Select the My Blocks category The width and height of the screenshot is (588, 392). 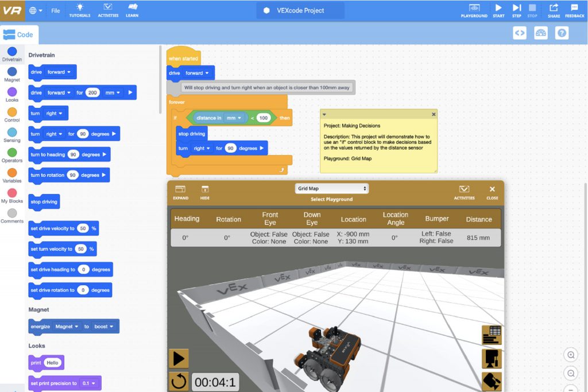click(x=12, y=196)
